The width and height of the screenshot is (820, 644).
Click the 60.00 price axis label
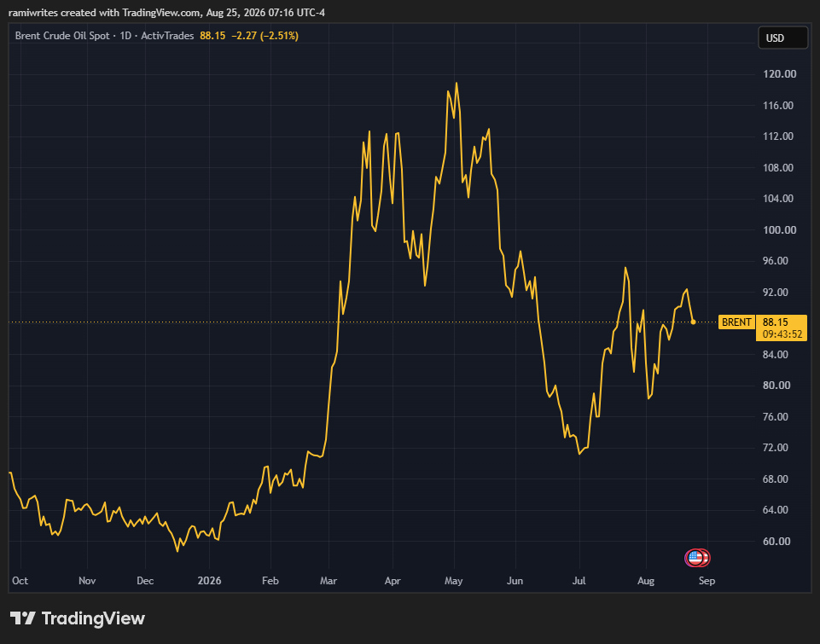pos(776,541)
